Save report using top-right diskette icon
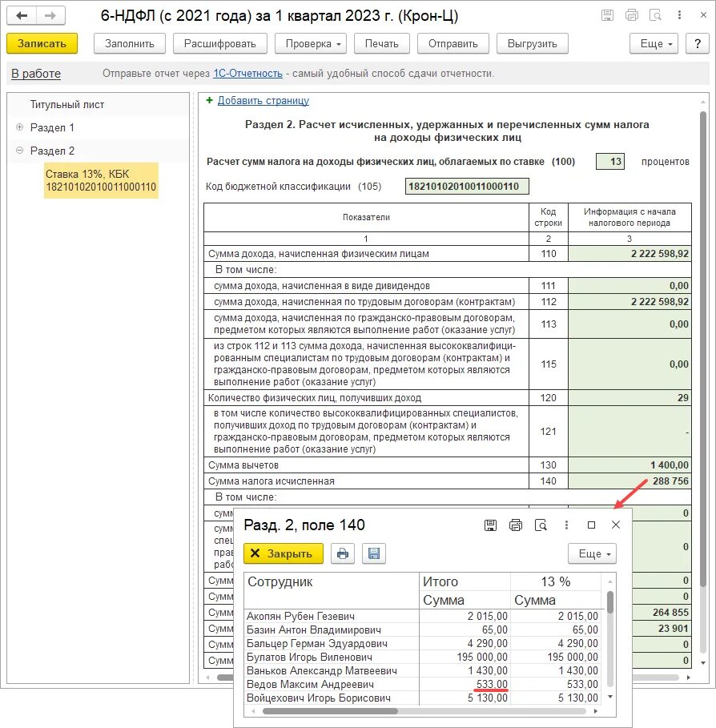The width and height of the screenshot is (716, 728). click(607, 15)
